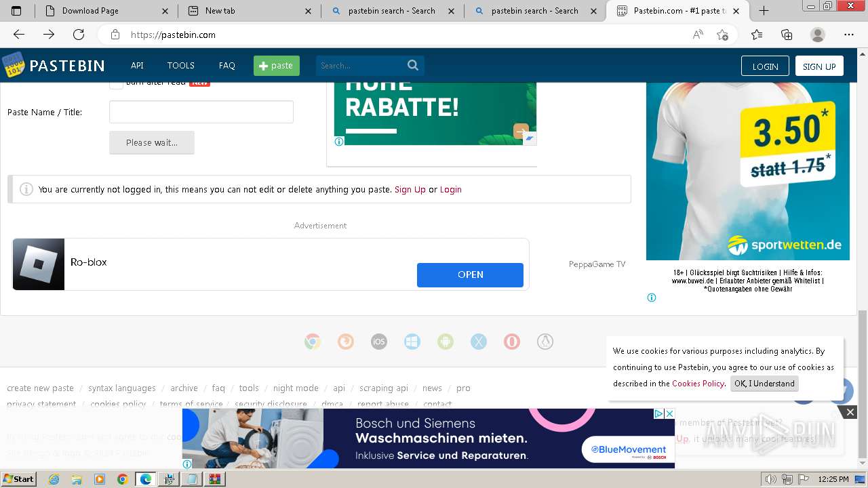Open the FAQ menu item
Viewport: 868px width, 488px height.
pyautogui.click(x=227, y=66)
